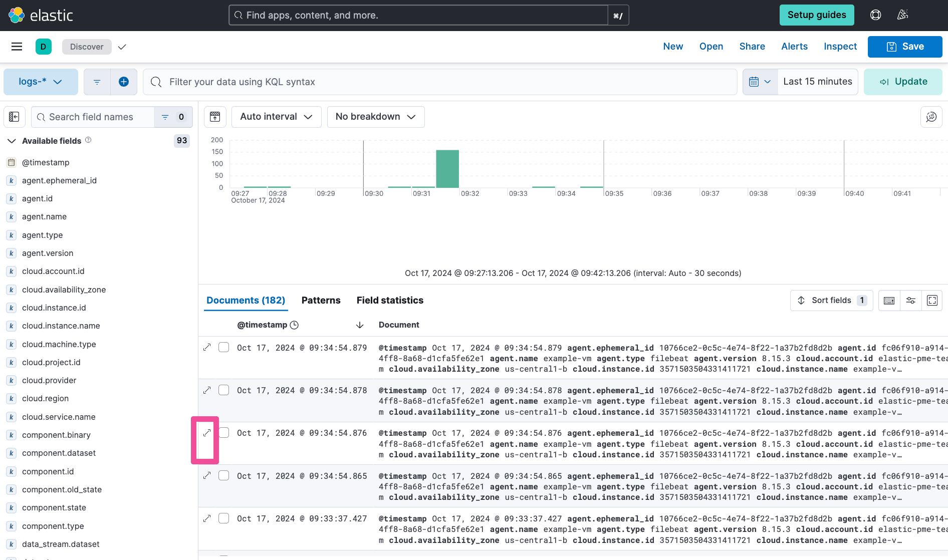
Task: Expand the document at 09:34:54.879
Action: point(207,347)
